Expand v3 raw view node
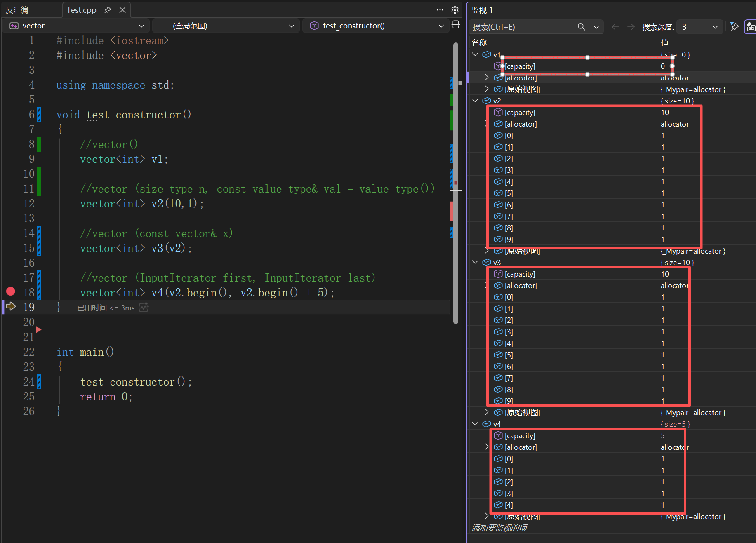 (x=487, y=412)
